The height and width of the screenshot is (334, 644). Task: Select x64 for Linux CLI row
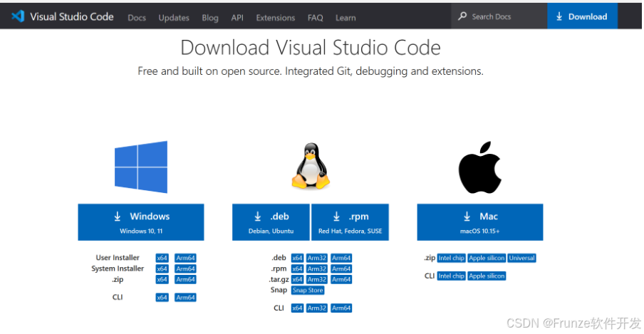(x=297, y=308)
